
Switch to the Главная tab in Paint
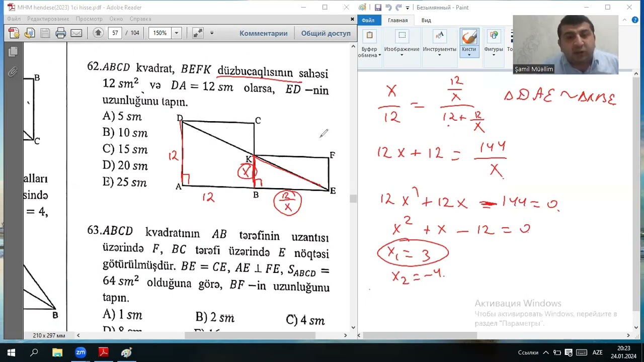coord(397,20)
